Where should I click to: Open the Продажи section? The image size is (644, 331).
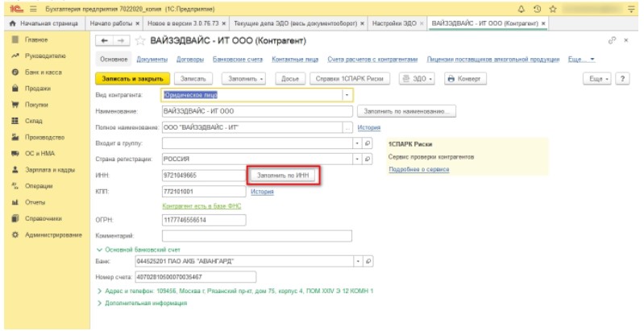[38, 89]
